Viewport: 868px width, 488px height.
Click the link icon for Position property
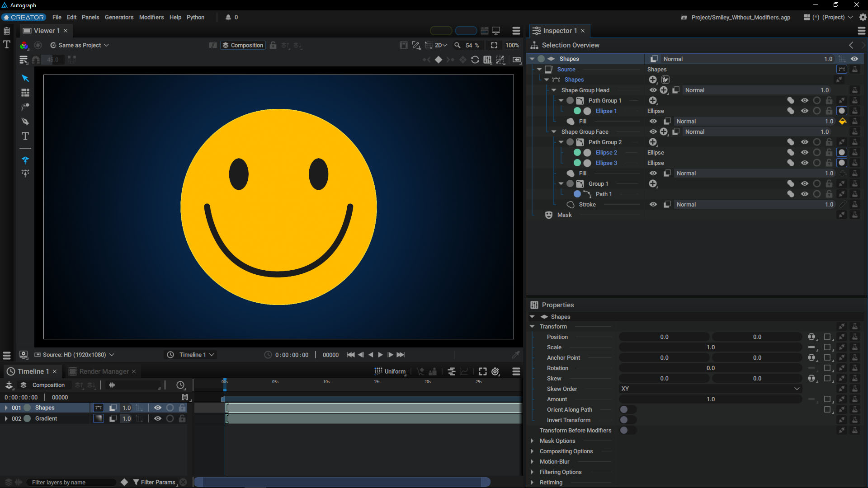pos(812,337)
